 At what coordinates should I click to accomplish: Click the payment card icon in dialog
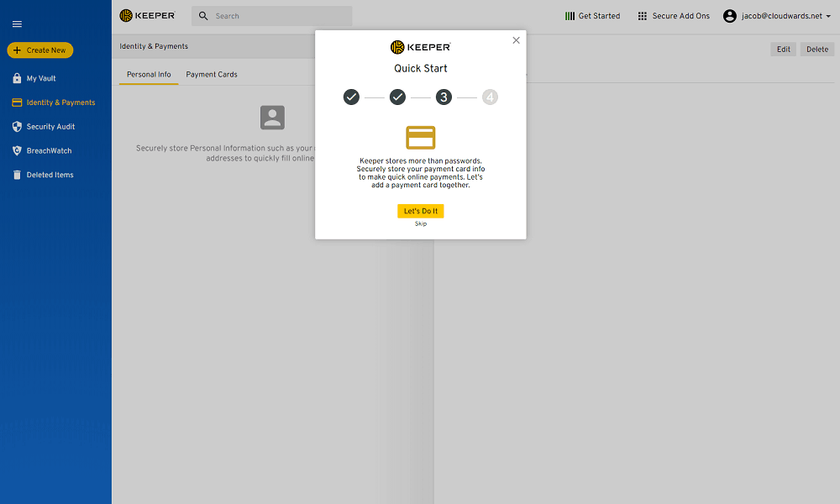point(421,138)
